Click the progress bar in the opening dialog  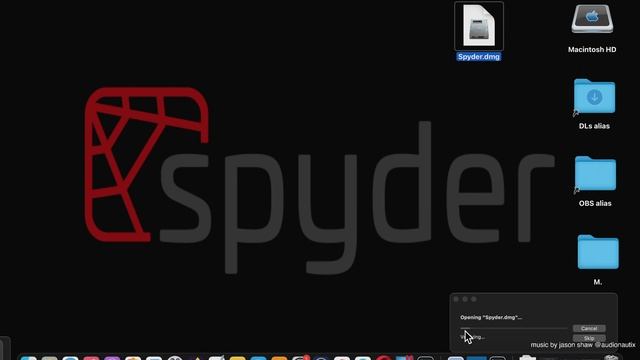click(514, 328)
